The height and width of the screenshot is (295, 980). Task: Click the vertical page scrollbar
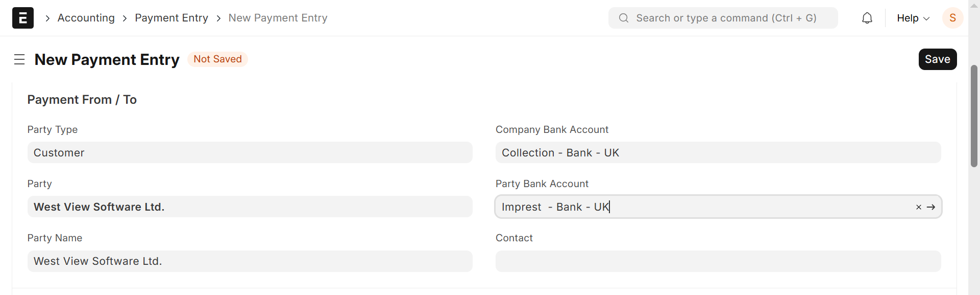[x=974, y=117]
